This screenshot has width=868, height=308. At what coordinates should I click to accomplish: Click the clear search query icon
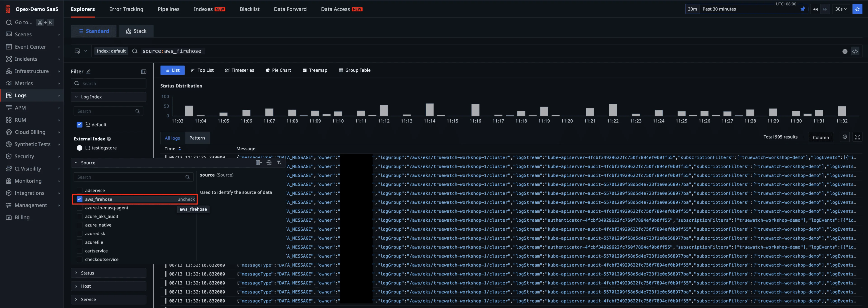pyautogui.click(x=845, y=52)
